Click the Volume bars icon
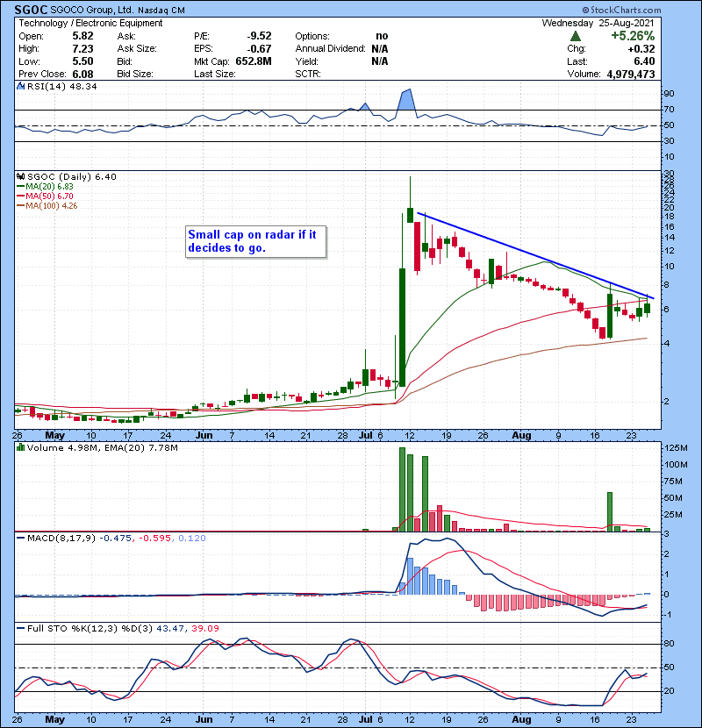Image resolution: width=702 pixels, height=728 pixels. coord(20,447)
